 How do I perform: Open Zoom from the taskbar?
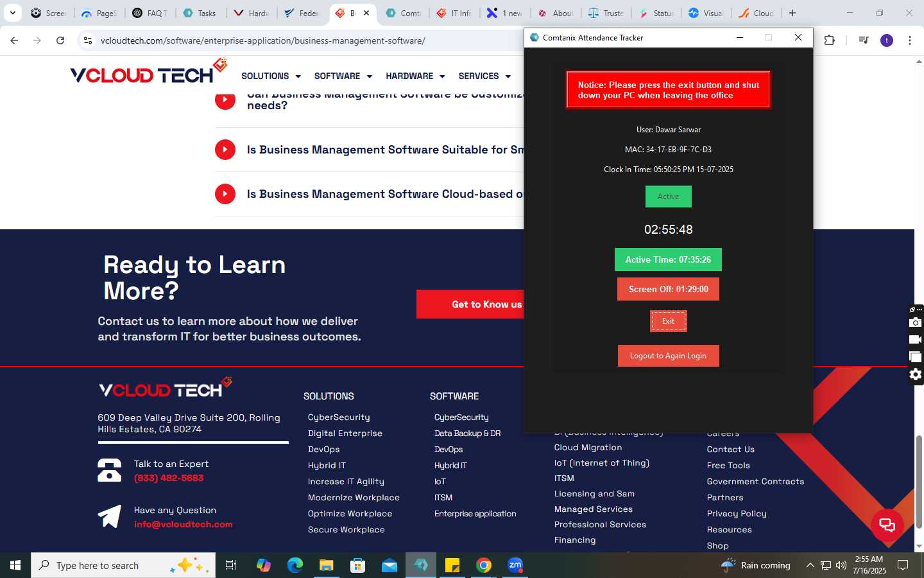(x=515, y=565)
